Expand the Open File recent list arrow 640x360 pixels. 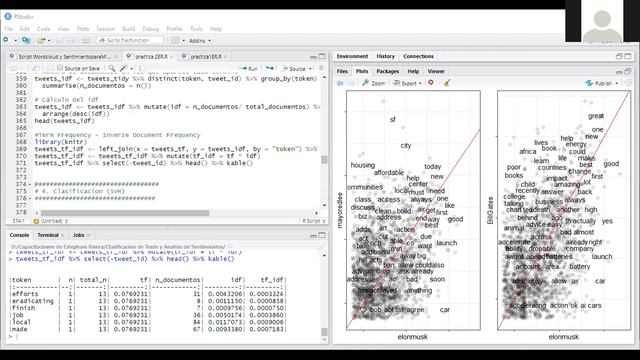[49, 40]
